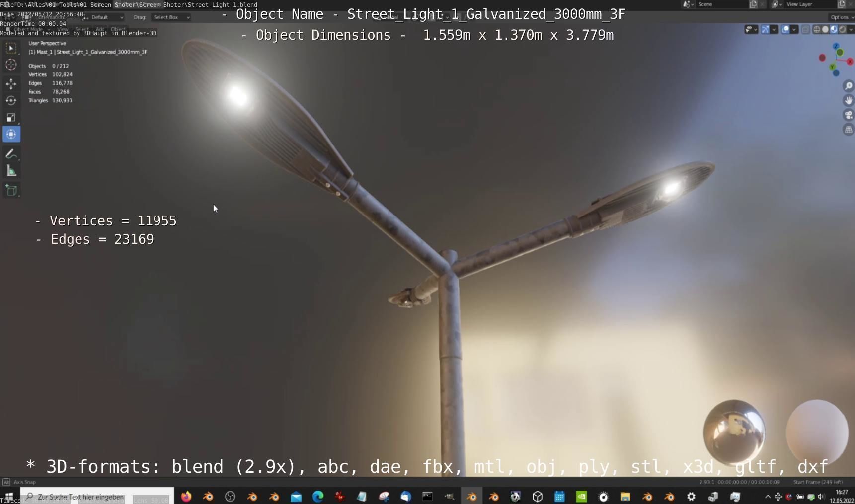
Task: Toggle the camera view button
Action: [x=849, y=115]
